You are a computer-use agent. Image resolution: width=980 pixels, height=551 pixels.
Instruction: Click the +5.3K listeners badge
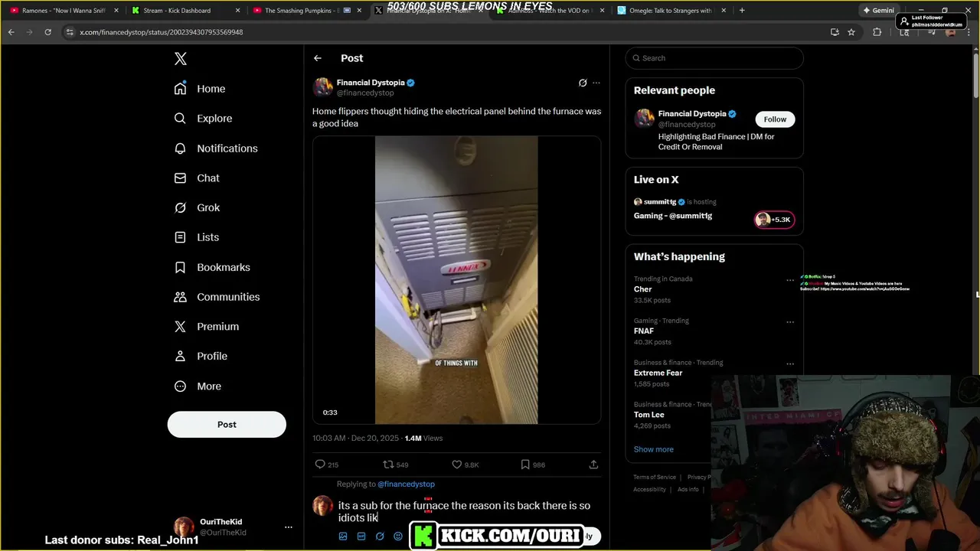tap(775, 220)
